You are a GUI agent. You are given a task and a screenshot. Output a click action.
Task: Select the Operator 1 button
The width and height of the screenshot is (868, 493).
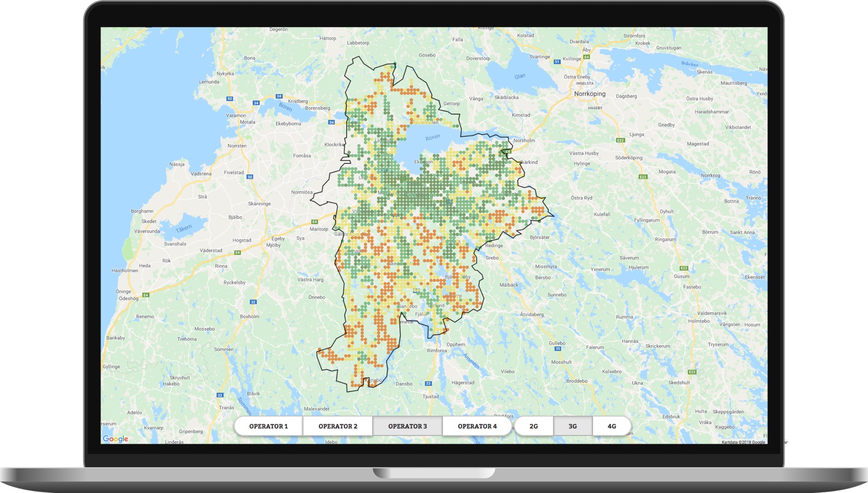pos(269,426)
